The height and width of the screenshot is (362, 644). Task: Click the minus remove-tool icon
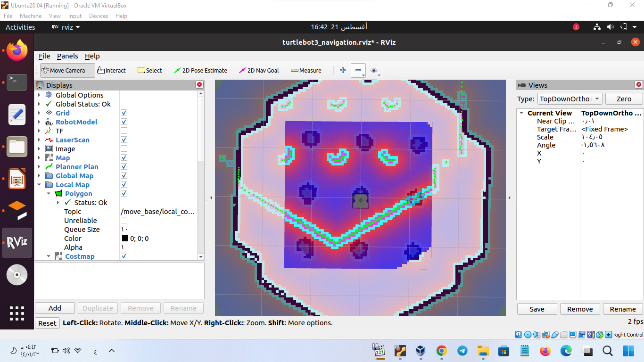click(x=358, y=71)
